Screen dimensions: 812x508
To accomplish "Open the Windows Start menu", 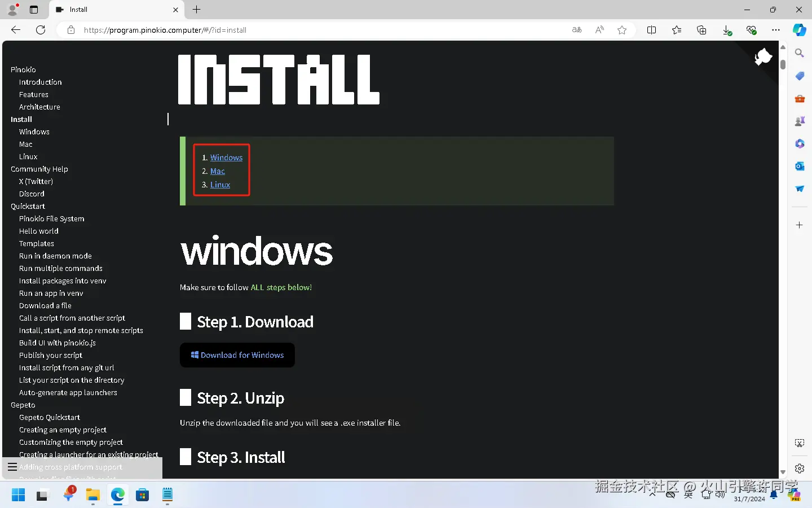I will (18, 495).
